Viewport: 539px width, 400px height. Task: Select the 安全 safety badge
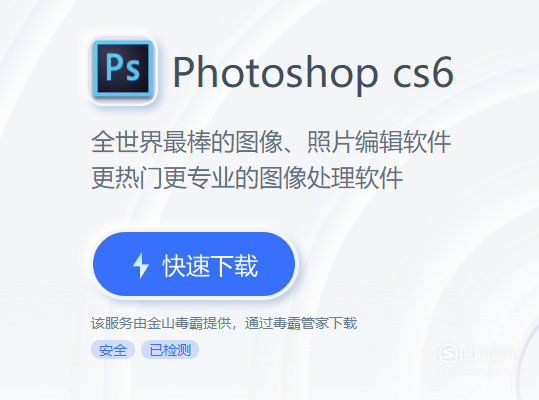click(x=113, y=350)
